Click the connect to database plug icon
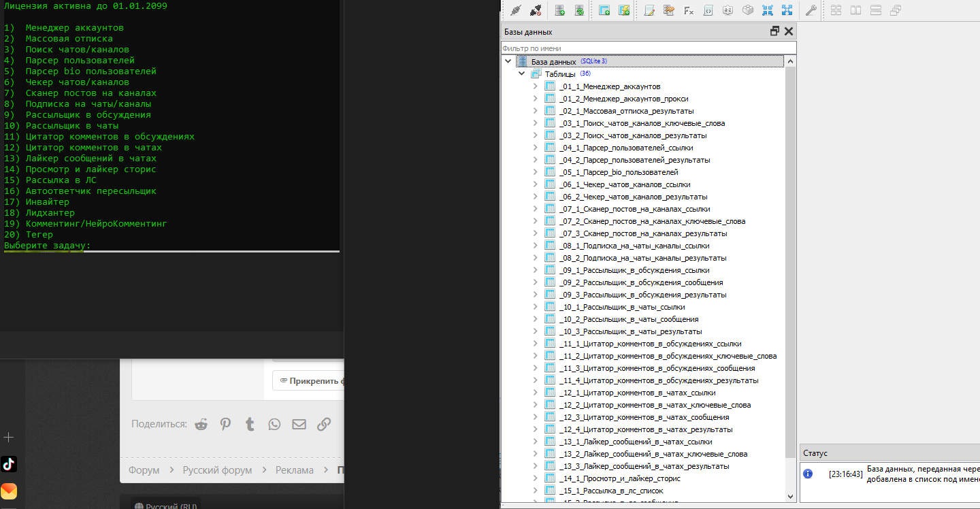 click(515, 10)
